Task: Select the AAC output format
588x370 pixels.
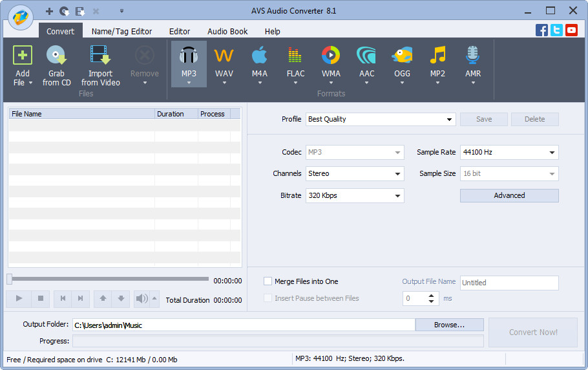Action: 366,64
